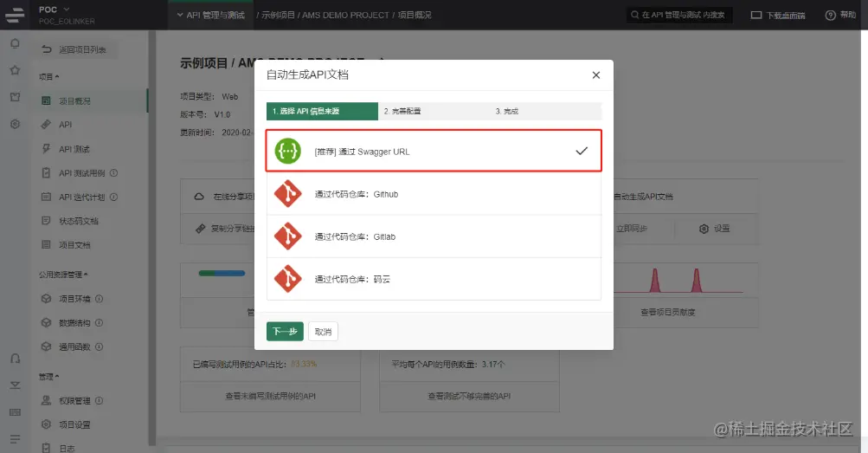The height and width of the screenshot is (453, 868).
Task: Open the API 管理与测试 module dropdown
Action: pos(211,15)
